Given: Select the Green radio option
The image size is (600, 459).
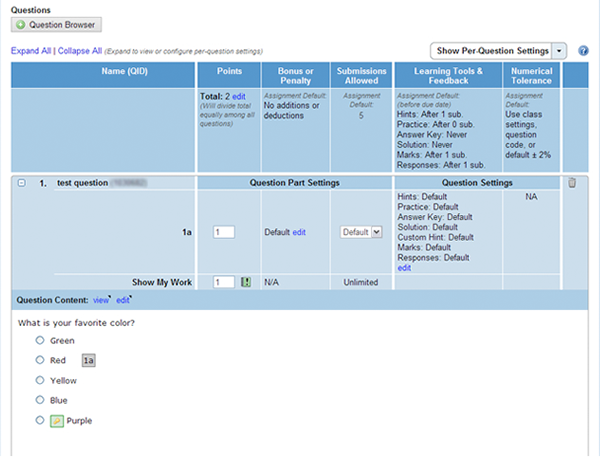Looking at the screenshot, I should (40, 340).
